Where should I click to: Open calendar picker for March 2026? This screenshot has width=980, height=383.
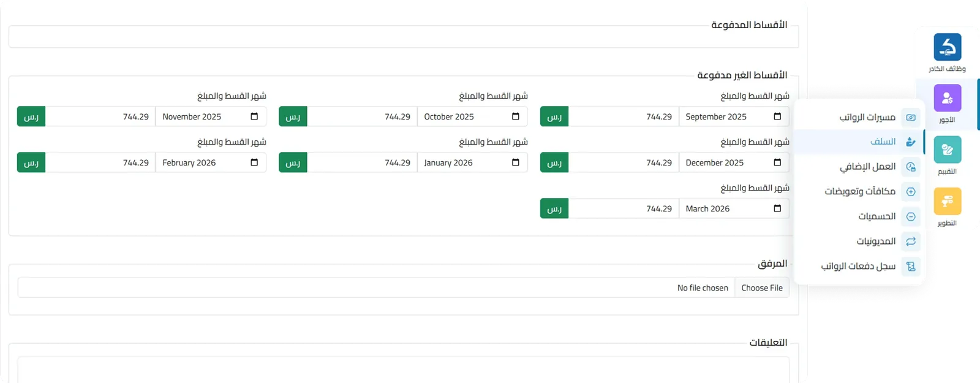pyautogui.click(x=777, y=208)
